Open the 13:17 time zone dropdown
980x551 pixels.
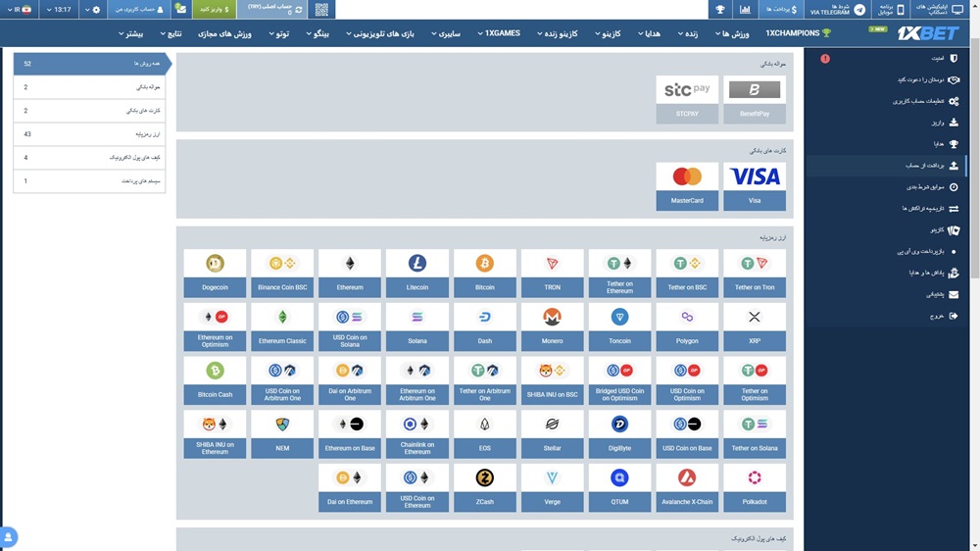coord(59,10)
